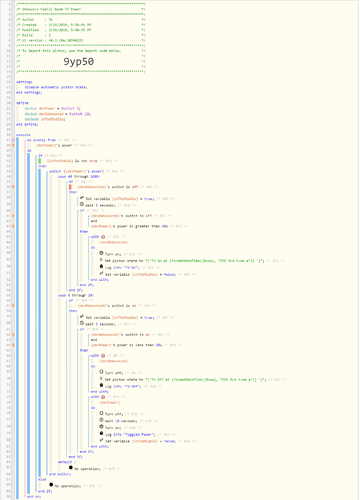
Task: Click the green indicator beside inTheMiddle is not true
Action: (x=40, y=161)
